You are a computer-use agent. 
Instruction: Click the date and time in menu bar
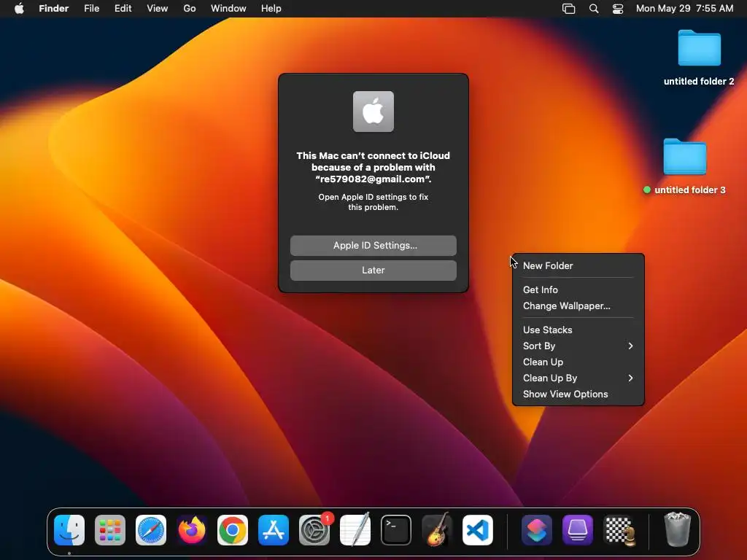tap(684, 9)
